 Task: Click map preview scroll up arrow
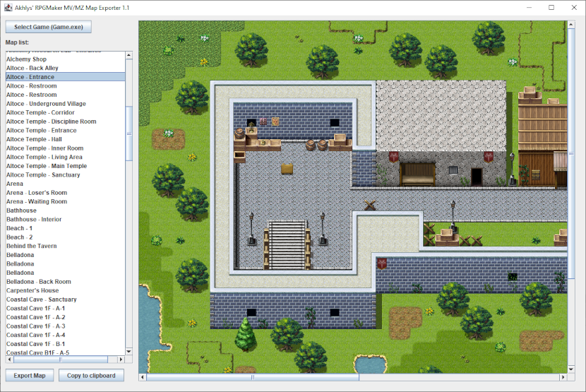point(571,25)
